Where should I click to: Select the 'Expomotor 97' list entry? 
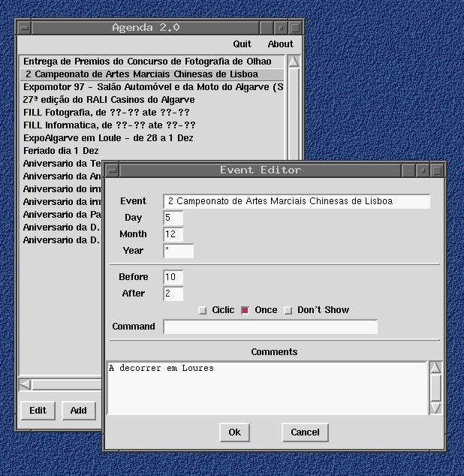click(152, 87)
